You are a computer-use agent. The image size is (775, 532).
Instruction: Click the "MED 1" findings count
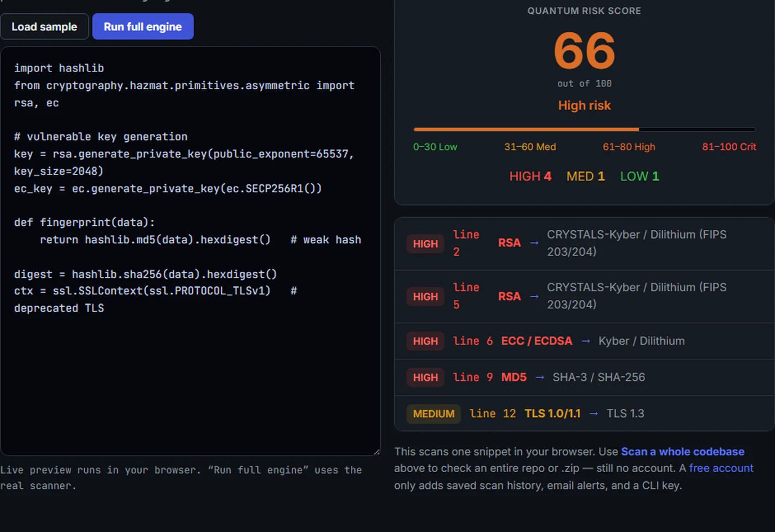click(x=586, y=177)
